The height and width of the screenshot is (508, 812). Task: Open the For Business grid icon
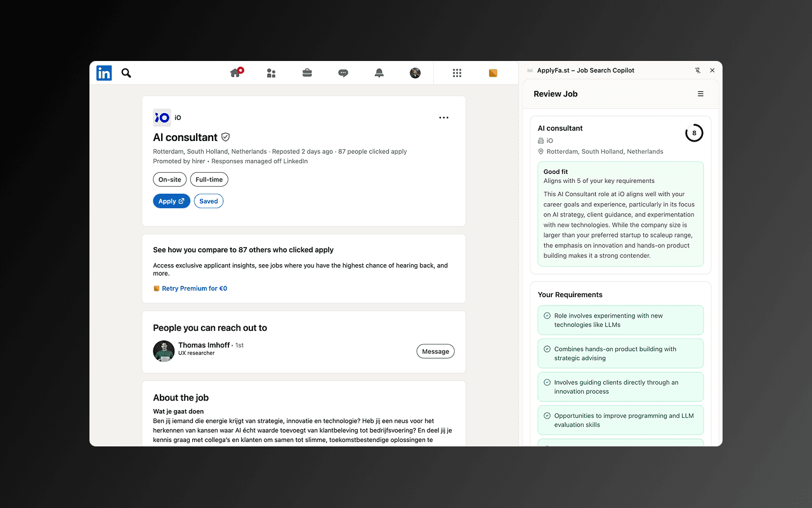(457, 73)
